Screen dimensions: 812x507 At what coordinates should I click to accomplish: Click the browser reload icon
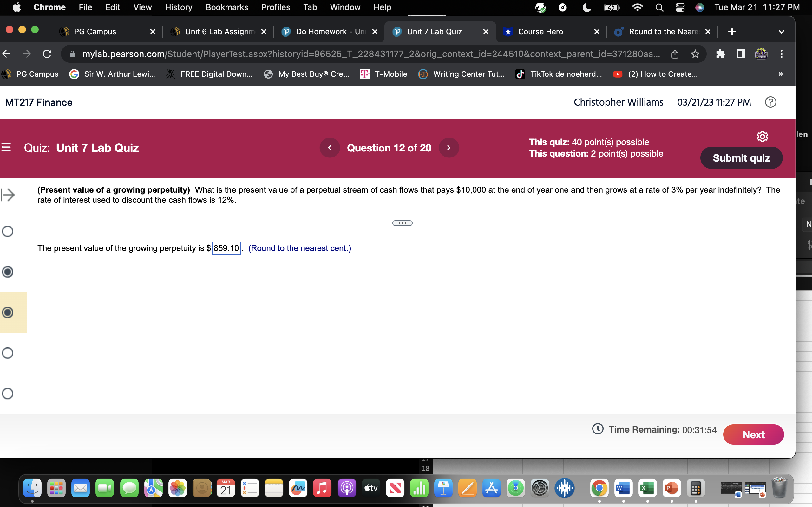pyautogui.click(x=47, y=54)
